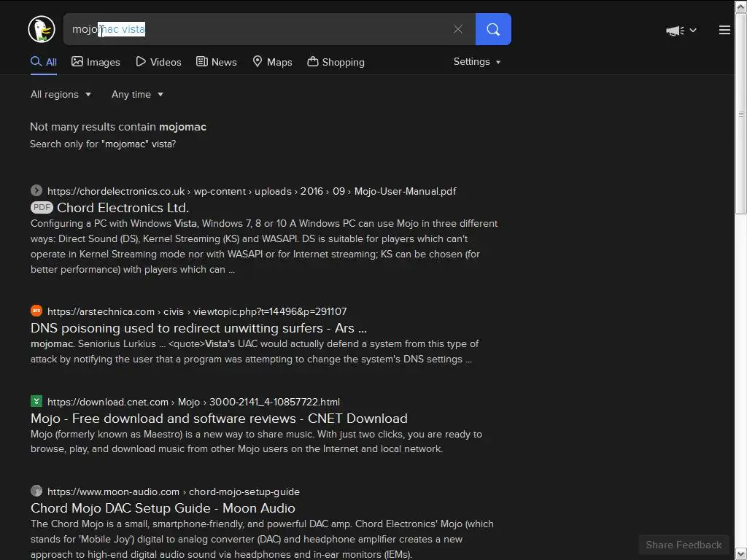The image size is (747, 560).
Task: Open Mojo CNET Download result title
Action: pos(219,418)
